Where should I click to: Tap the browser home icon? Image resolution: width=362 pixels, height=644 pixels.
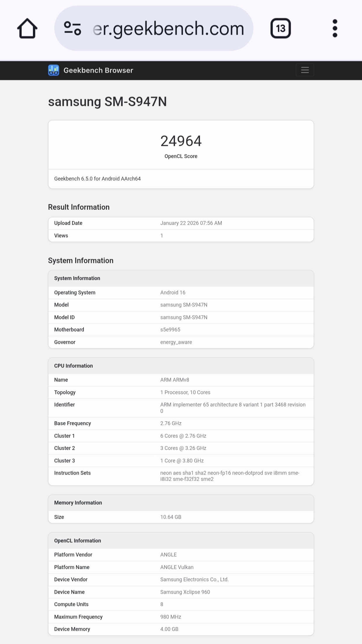pos(27,28)
